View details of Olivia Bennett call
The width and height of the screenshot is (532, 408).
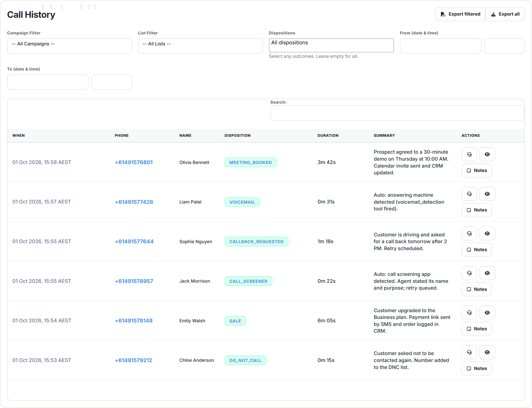[487, 154]
